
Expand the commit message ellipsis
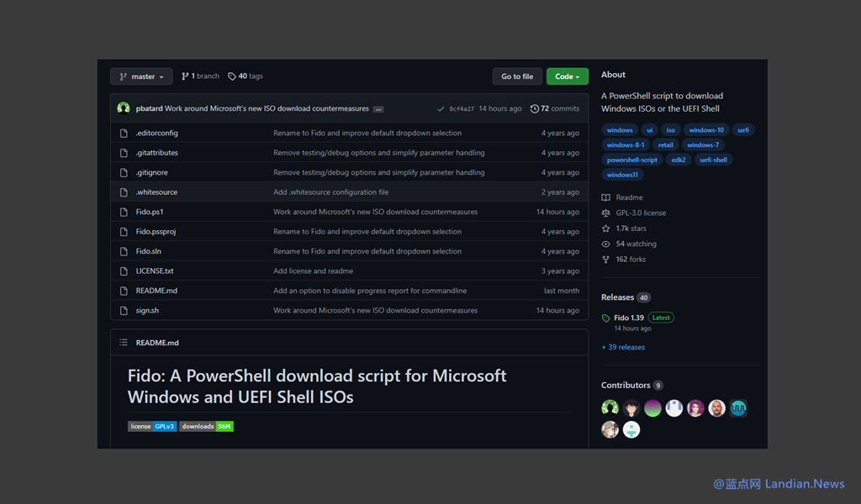tap(378, 109)
